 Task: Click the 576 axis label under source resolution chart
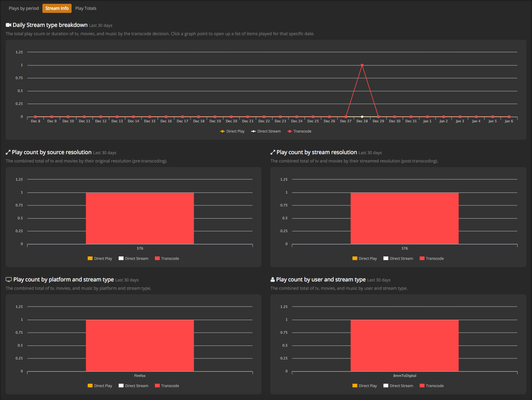pyautogui.click(x=140, y=248)
